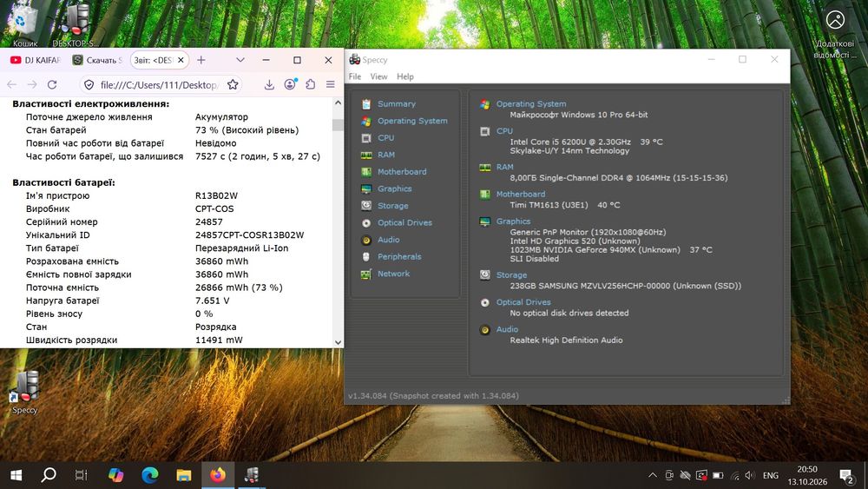Click Graphics heading in summary panel
Image resolution: width=868 pixels, height=489 pixels.
tap(513, 221)
